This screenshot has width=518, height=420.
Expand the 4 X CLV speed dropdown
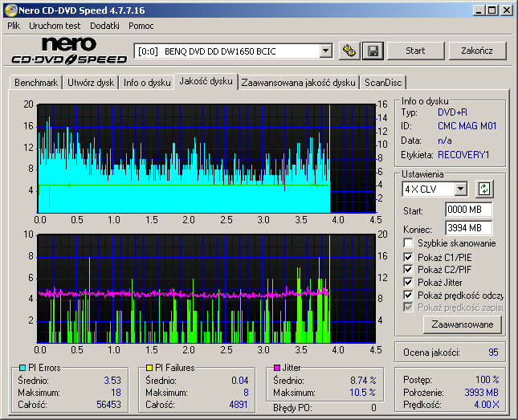coord(460,189)
